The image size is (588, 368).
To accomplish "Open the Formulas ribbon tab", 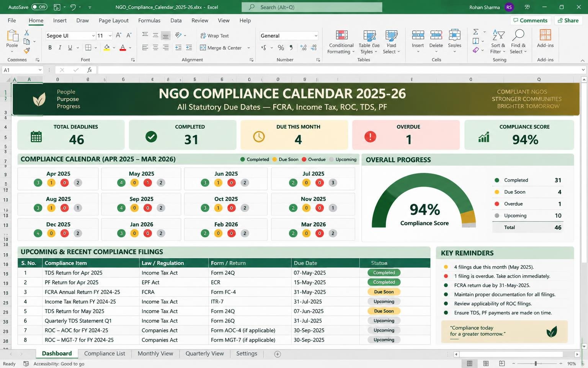I will 149,20.
